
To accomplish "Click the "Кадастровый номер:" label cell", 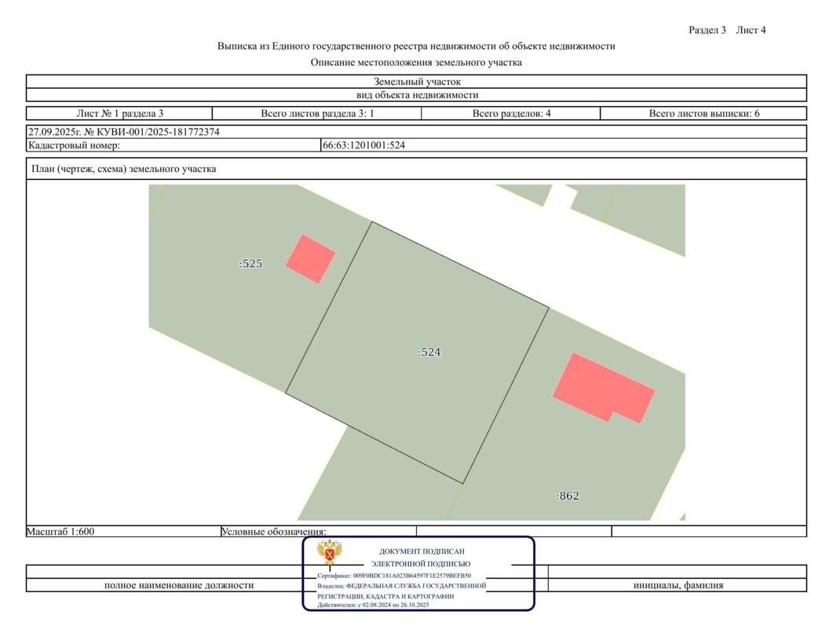I will (74, 145).
